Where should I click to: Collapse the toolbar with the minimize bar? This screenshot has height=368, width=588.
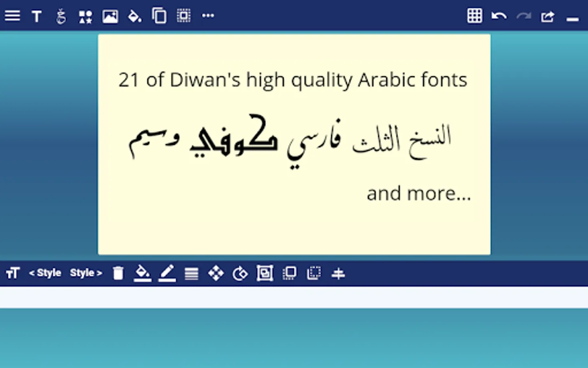click(572, 19)
